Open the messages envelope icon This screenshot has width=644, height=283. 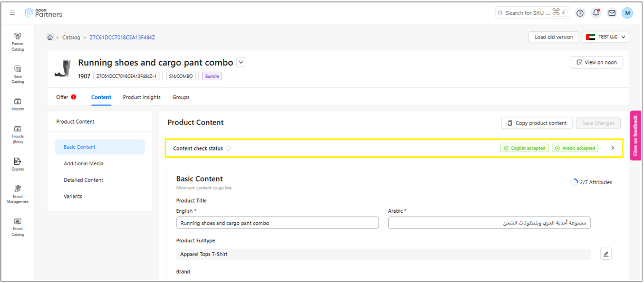(612, 13)
